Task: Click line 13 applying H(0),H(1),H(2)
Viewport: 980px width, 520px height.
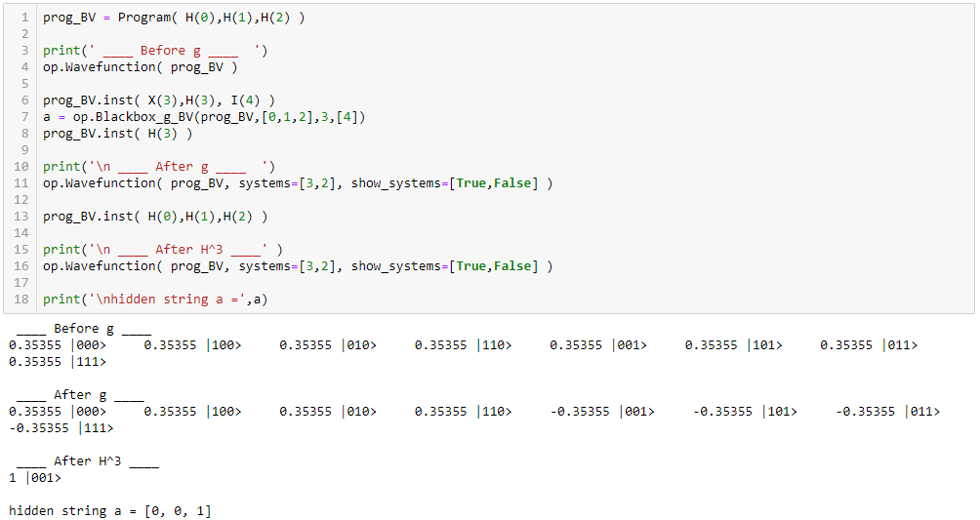Action: click(x=154, y=217)
